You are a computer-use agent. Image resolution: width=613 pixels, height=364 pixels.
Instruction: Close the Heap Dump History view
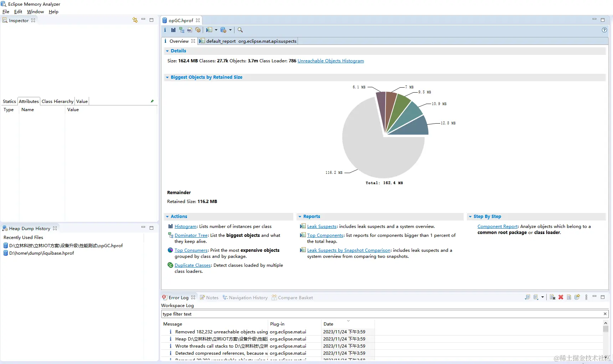click(55, 228)
